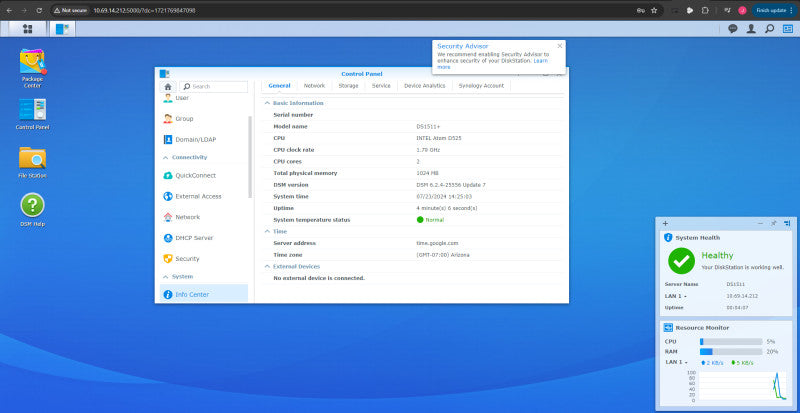Switch to the Network tab
This screenshot has width=800, height=413.
click(314, 86)
